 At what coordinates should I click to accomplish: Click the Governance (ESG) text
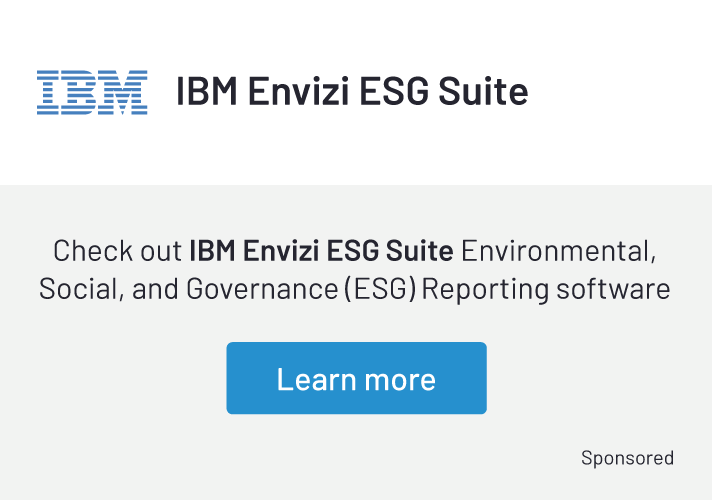pyautogui.click(x=301, y=289)
